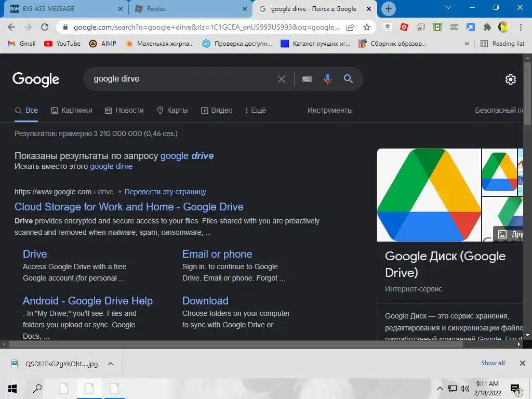Open a new browser tab
This screenshot has width=532, height=399.
coord(389,9)
